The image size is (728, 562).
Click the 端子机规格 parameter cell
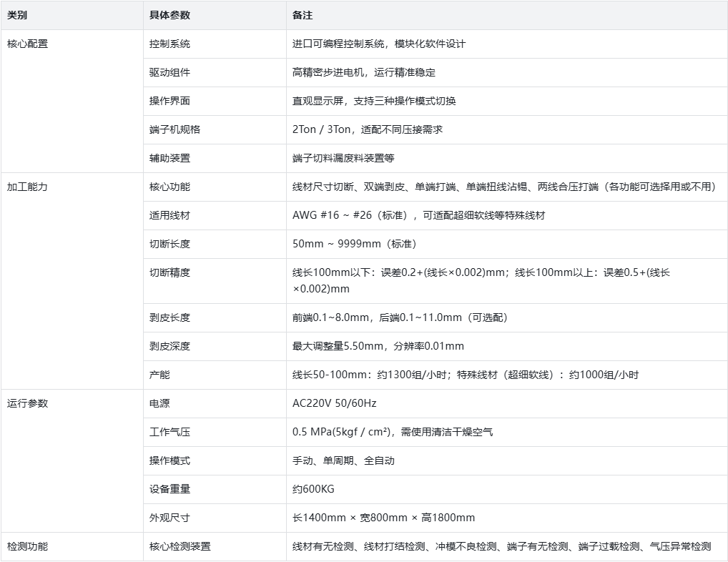pyautogui.click(x=174, y=129)
